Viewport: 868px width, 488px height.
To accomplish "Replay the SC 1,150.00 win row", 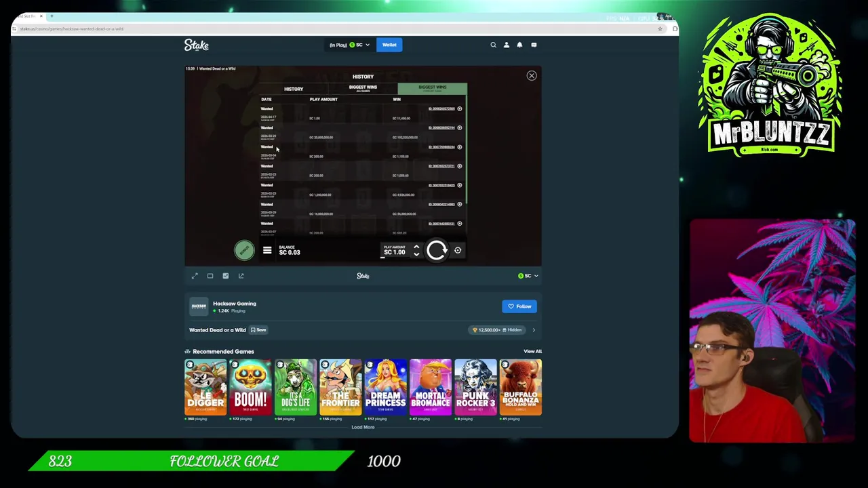I will pos(460,146).
